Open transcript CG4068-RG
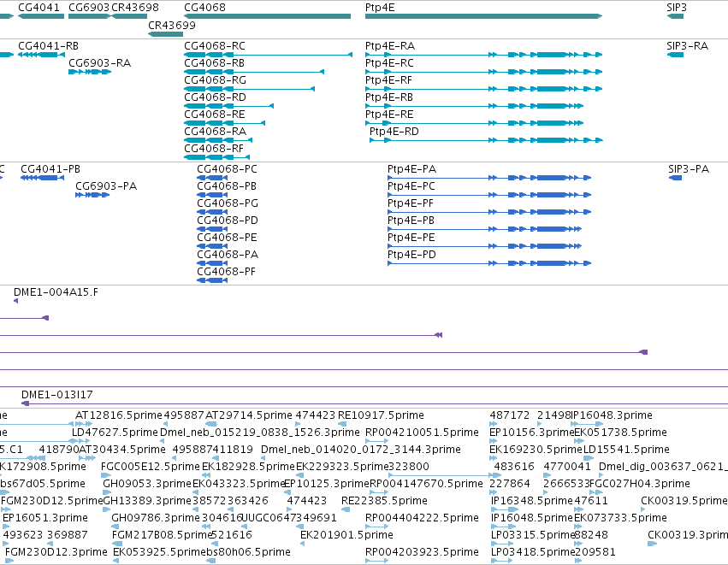 pos(215,80)
